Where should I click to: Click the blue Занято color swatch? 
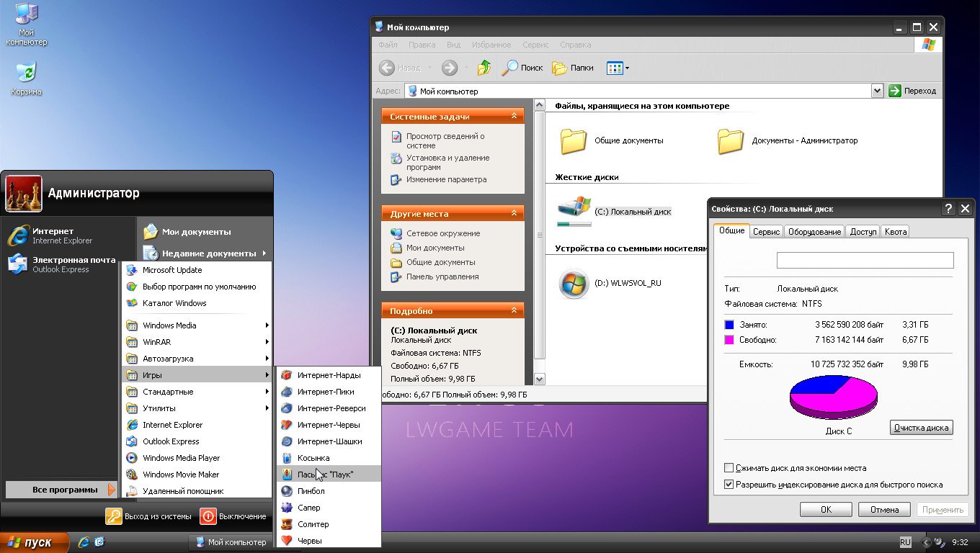pos(729,325)
